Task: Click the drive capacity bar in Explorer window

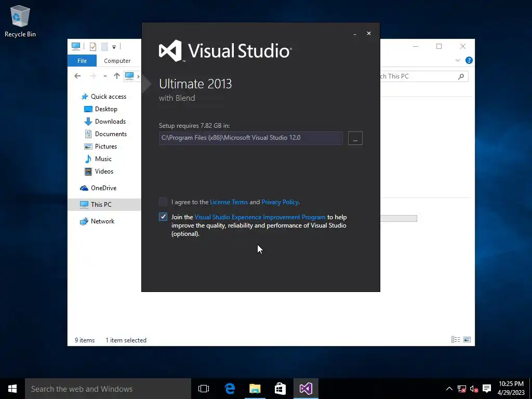Action: (398, 219)
